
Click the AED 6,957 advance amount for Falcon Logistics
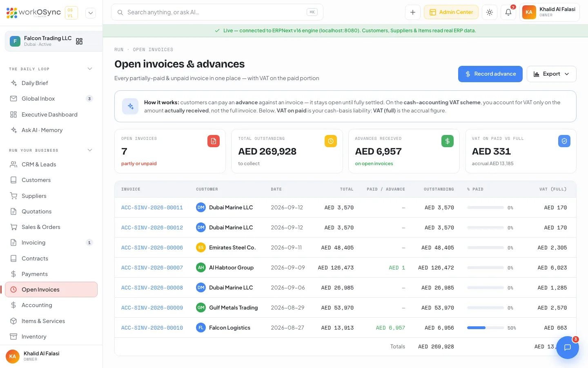point(390,328)
